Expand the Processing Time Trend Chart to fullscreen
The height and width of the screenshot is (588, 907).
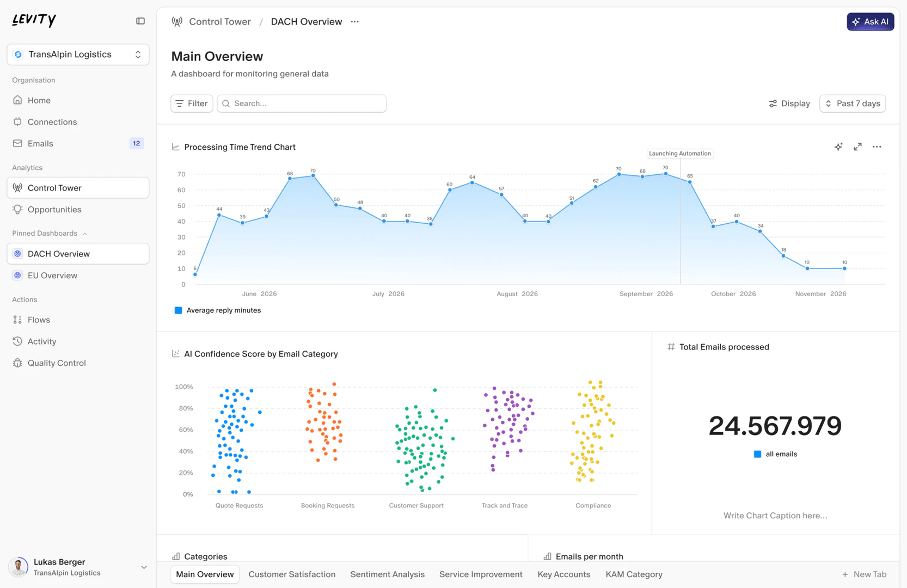[x=857, y=146]
